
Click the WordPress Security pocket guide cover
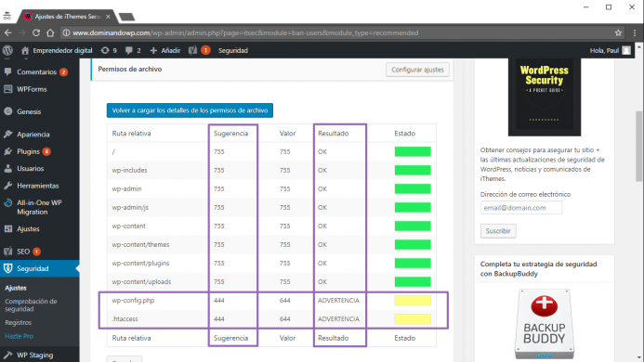pyautogui.click(x=545, y=97)
